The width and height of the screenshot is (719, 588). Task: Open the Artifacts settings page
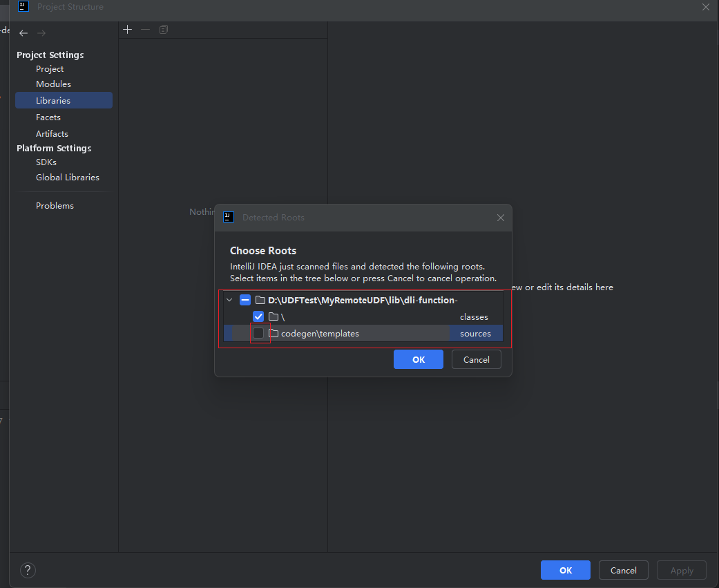[52, 134]
